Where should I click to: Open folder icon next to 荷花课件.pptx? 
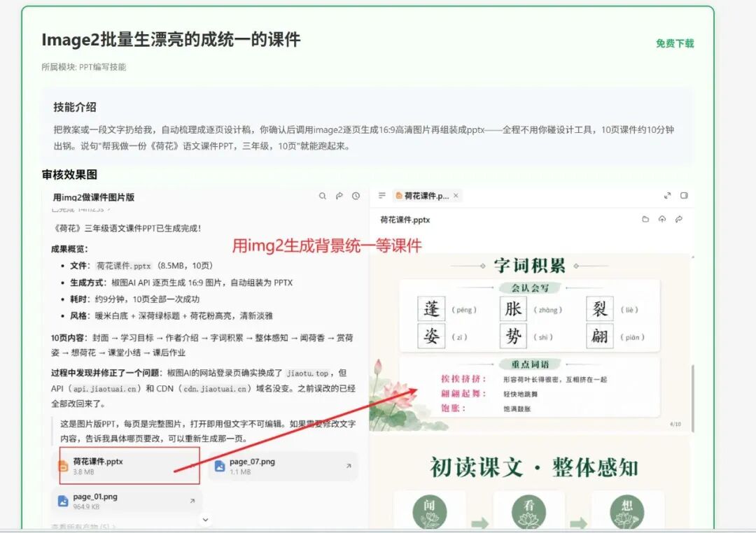(x=645, y=219)
